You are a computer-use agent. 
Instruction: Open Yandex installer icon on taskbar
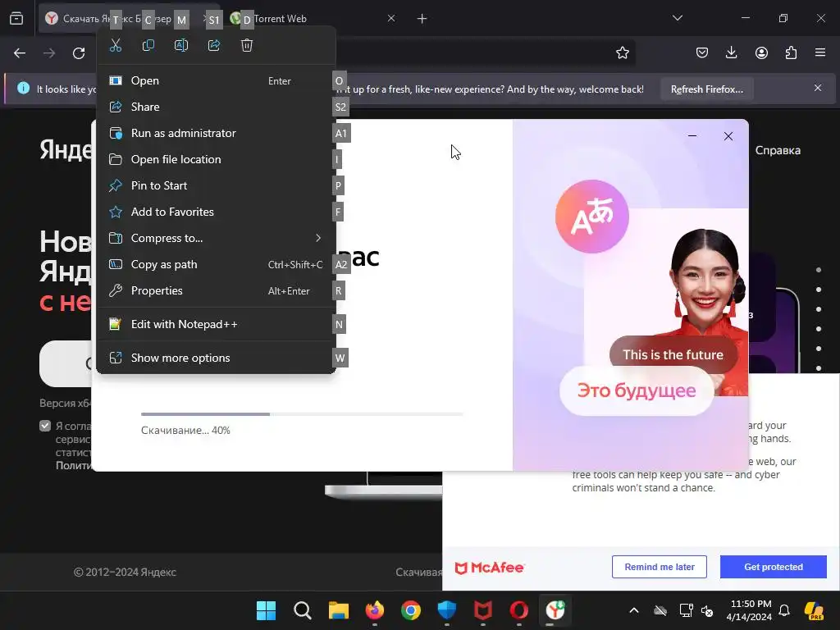(555, 610)
